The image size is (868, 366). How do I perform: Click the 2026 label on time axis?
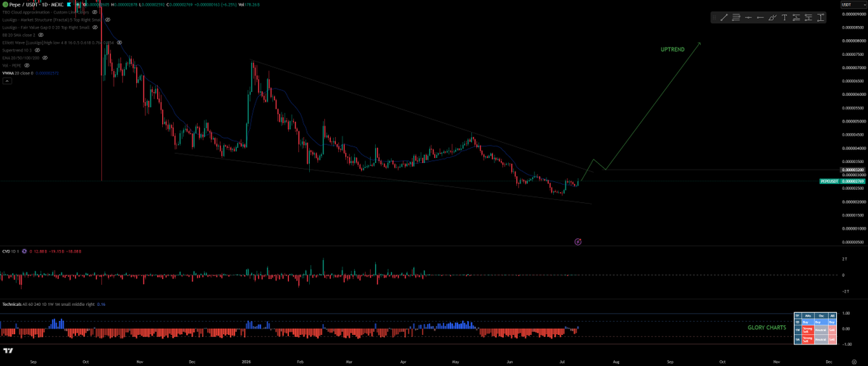(246, 362)
